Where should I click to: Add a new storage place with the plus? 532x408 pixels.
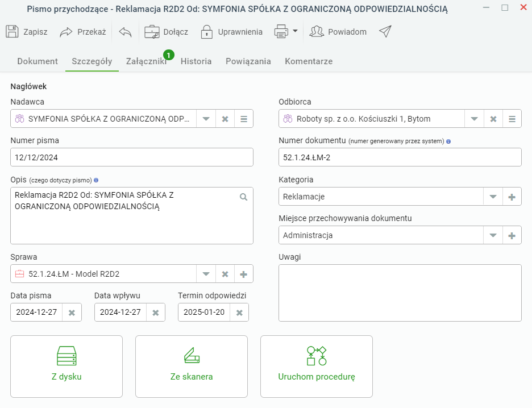click(512, 235)
